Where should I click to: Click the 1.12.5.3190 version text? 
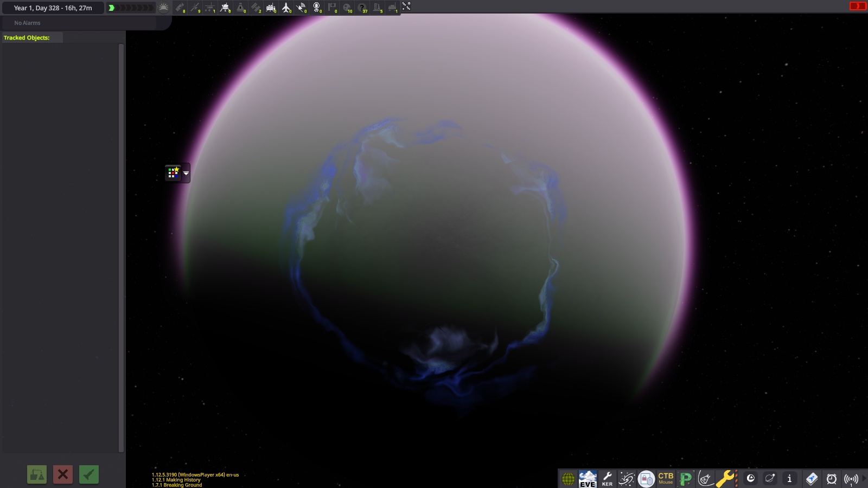pyautogui.click(x=195, y=474)
